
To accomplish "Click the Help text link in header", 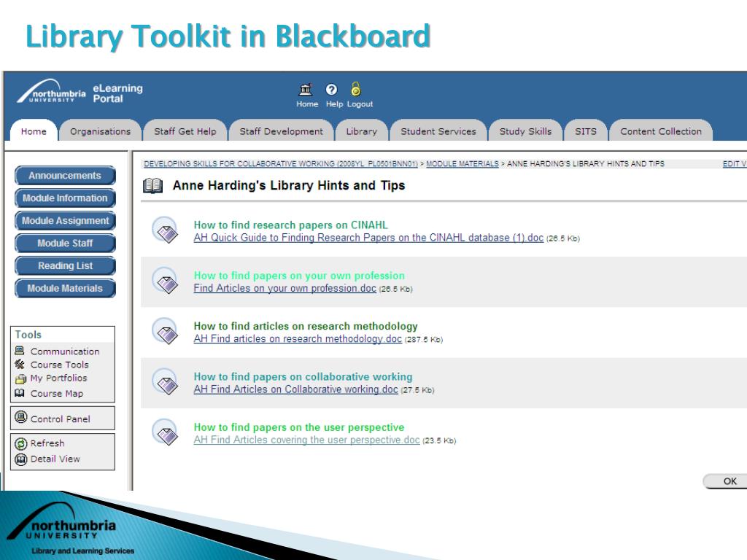I will (x=334, y=104).
